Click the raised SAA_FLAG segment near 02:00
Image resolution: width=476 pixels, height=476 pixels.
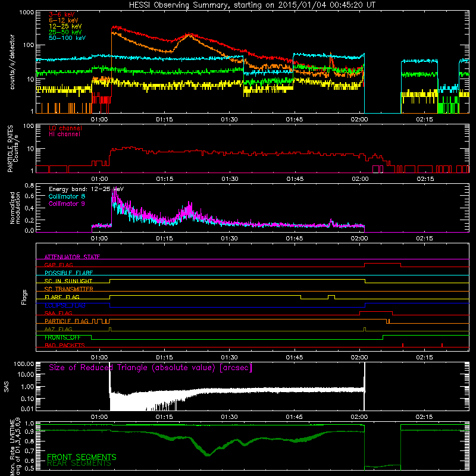pos(376,312)
